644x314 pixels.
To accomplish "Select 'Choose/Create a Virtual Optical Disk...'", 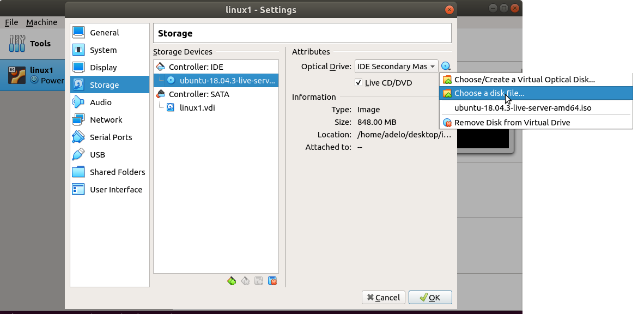I will point(524,80).
